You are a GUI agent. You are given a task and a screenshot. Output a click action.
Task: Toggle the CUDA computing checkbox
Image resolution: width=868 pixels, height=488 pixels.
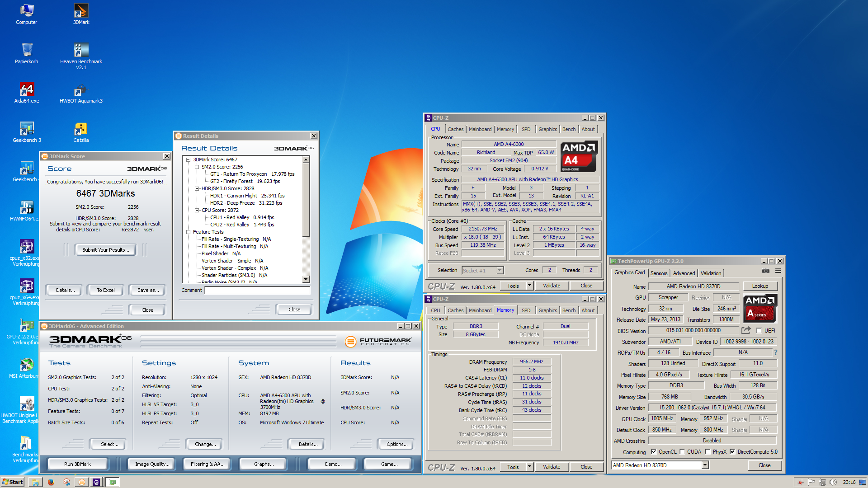[682, 452]
